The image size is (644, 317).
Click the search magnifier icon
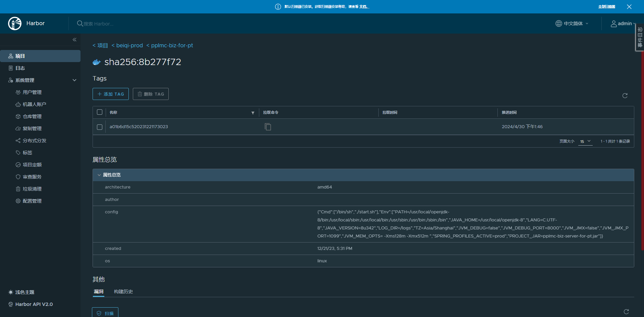tap(80, 23)
